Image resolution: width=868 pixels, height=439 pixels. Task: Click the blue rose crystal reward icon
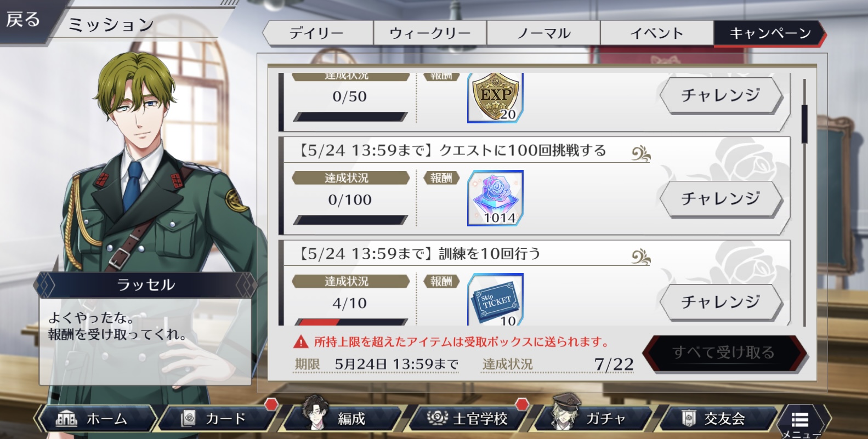(x=495, y=198)
